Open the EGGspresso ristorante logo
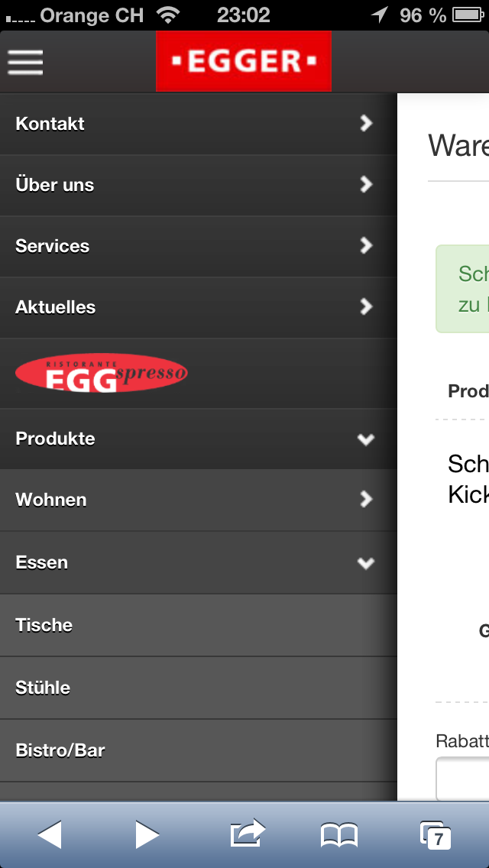 click(102, 373)
